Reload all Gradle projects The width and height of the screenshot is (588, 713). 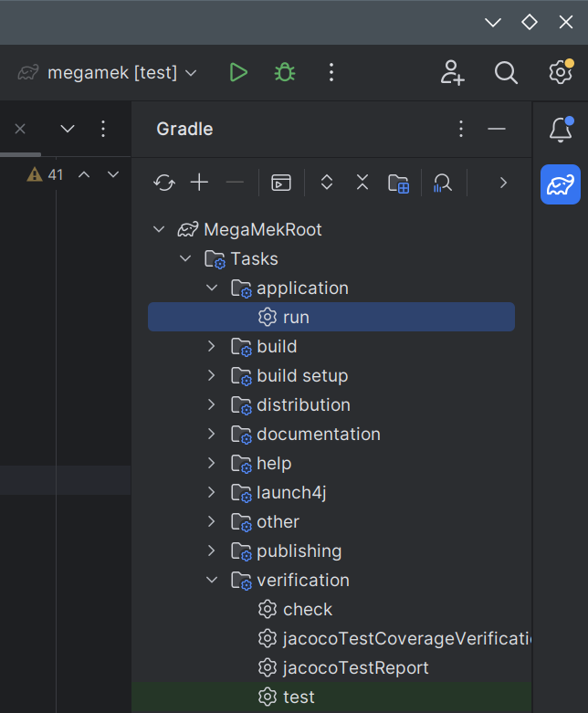[164, 183]
